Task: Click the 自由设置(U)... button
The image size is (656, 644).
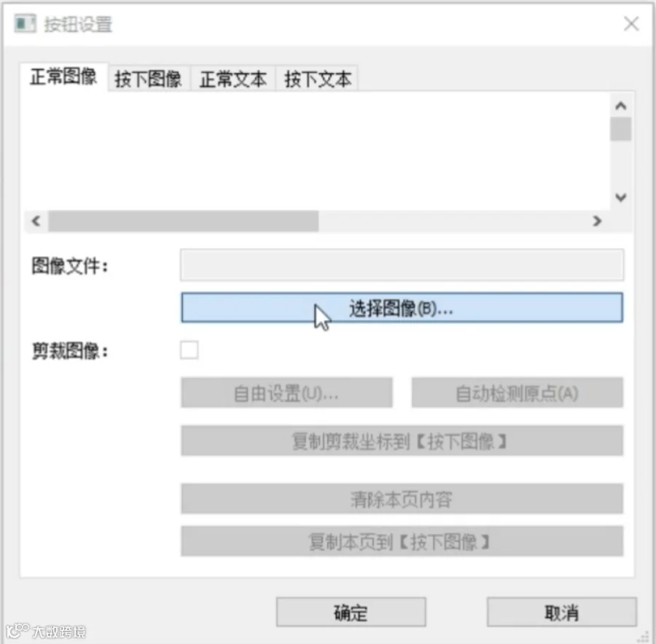Action: coord(287,393)
